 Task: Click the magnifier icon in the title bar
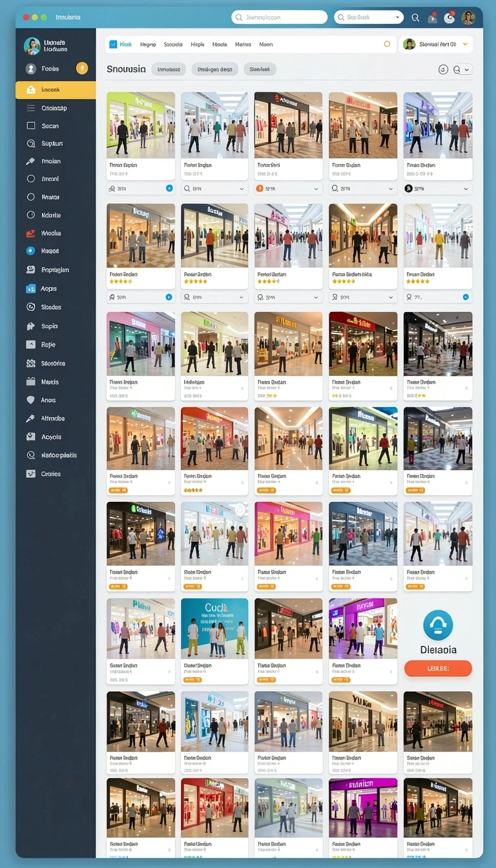pos(415,17)
